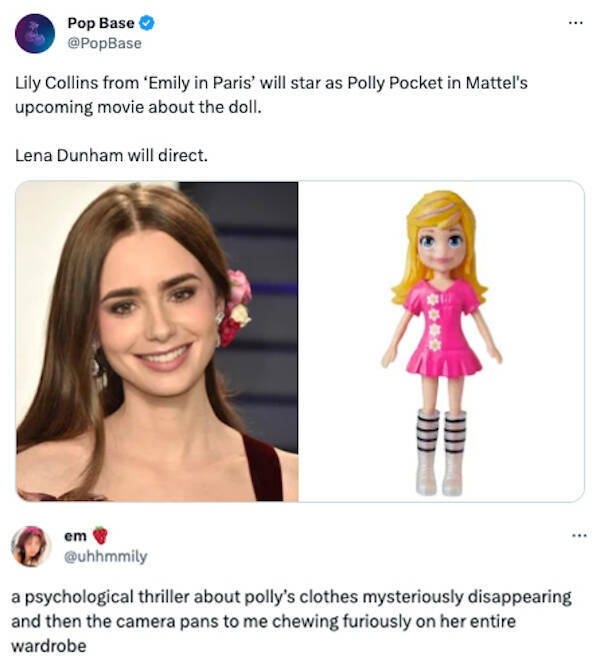Click the @PopBase handle
Image resolution: width=600 pixels, height=663 pixels.
tap(104, 43)
